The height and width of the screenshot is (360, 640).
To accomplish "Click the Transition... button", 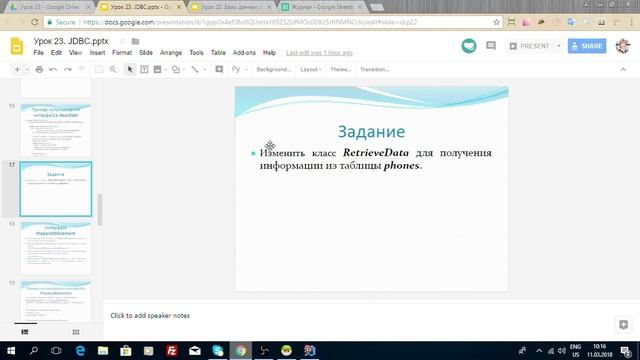I will coord(374,69).
